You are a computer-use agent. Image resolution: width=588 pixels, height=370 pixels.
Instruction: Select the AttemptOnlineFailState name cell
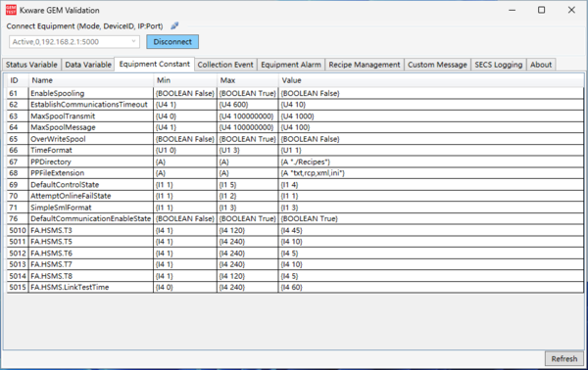click(91, 196)
